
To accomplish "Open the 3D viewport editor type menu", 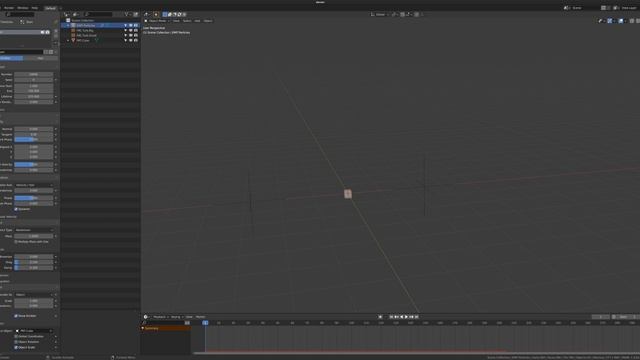I will tap(147, 14).
